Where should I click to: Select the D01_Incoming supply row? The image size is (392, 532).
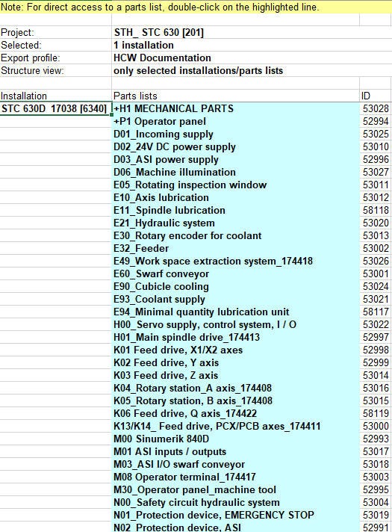point(235,134)
